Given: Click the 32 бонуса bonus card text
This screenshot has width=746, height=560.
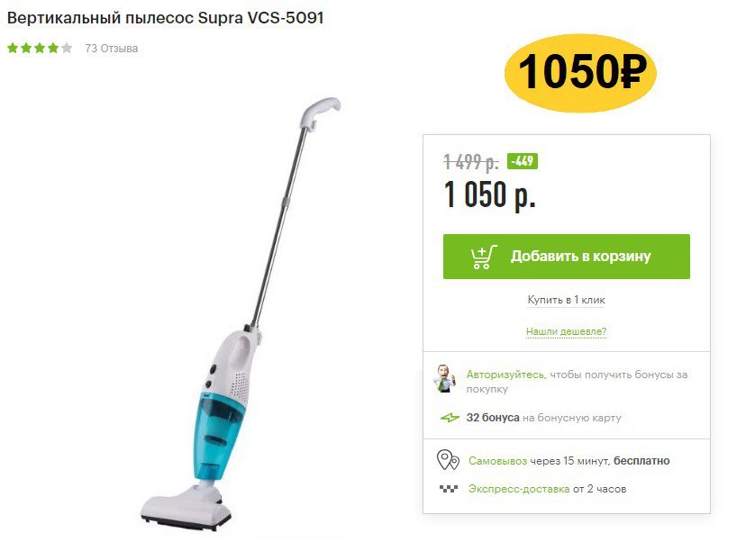Looking at the screenshot, I should tap(544, 418).
